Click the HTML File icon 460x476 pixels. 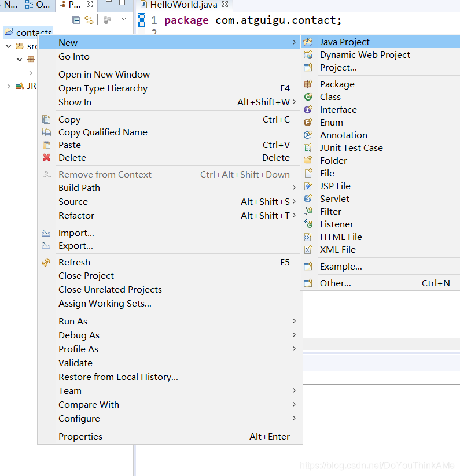[x=308, y=237]
